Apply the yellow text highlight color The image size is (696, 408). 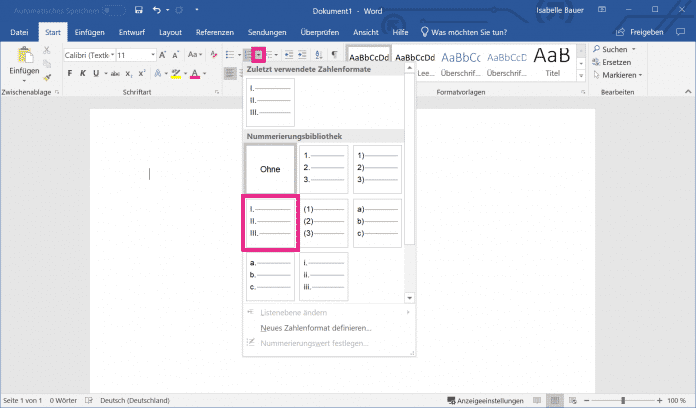(x=175, y=74)
